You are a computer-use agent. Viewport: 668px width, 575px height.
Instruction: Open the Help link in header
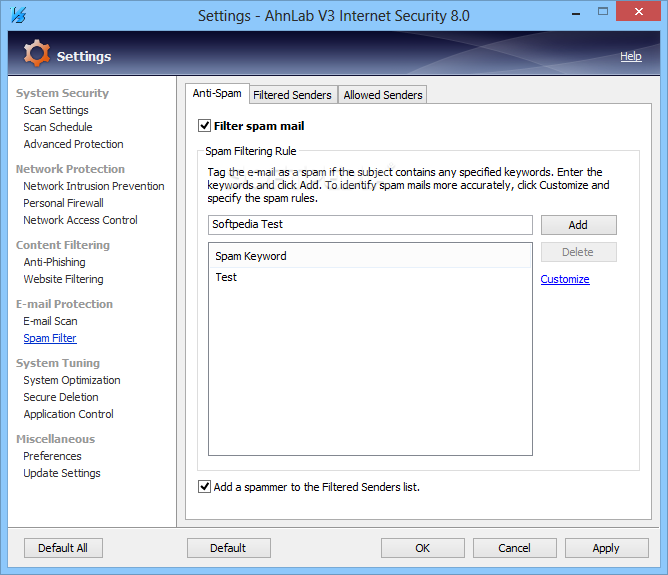631,56
